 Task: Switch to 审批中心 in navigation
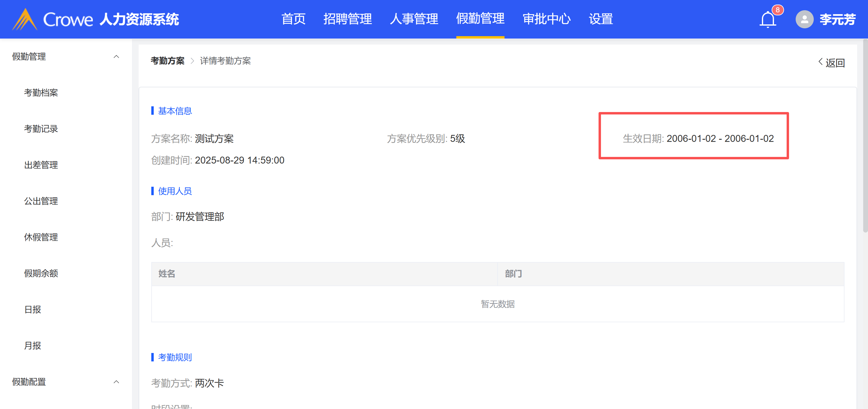[x=546, y=19]
